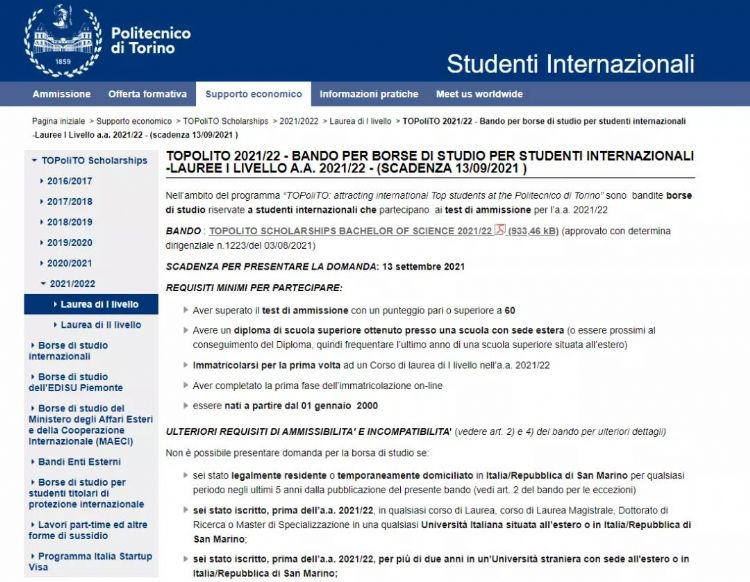750x582 pixels.
Task: Open the TOPOLITO Scholarships Bachelor of Science document
Action: 348,230
